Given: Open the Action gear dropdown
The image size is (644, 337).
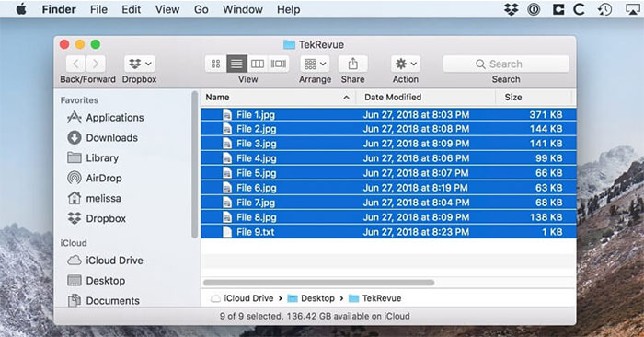Looking at the screenshot, I should (x=406, y=64).
